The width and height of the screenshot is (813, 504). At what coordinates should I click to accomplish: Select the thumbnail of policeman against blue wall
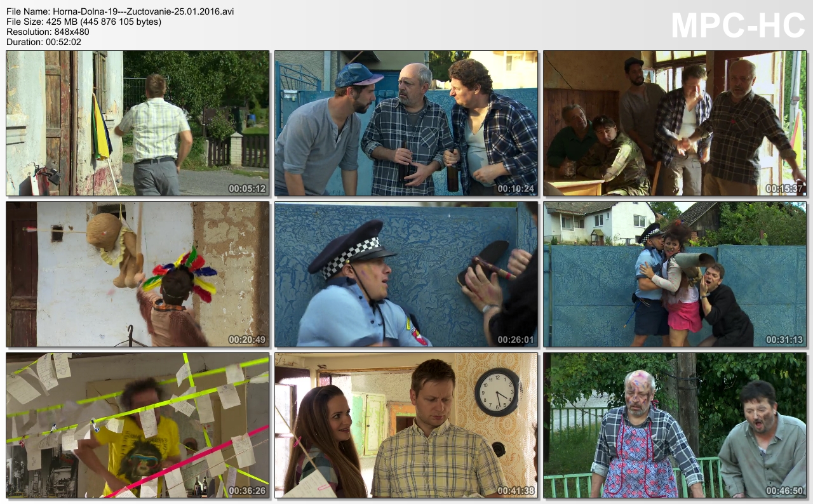pos(406,274)
